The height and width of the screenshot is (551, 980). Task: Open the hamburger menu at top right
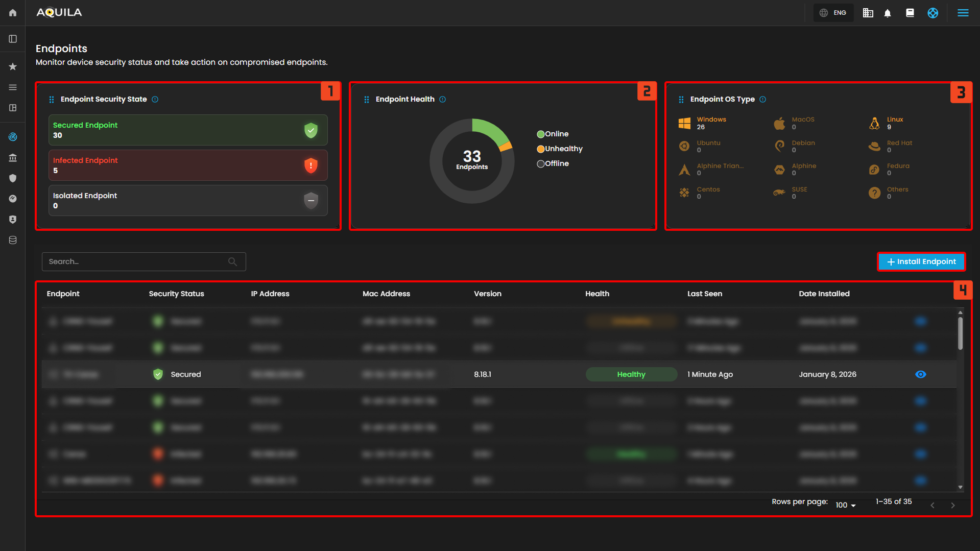[963, 13]
